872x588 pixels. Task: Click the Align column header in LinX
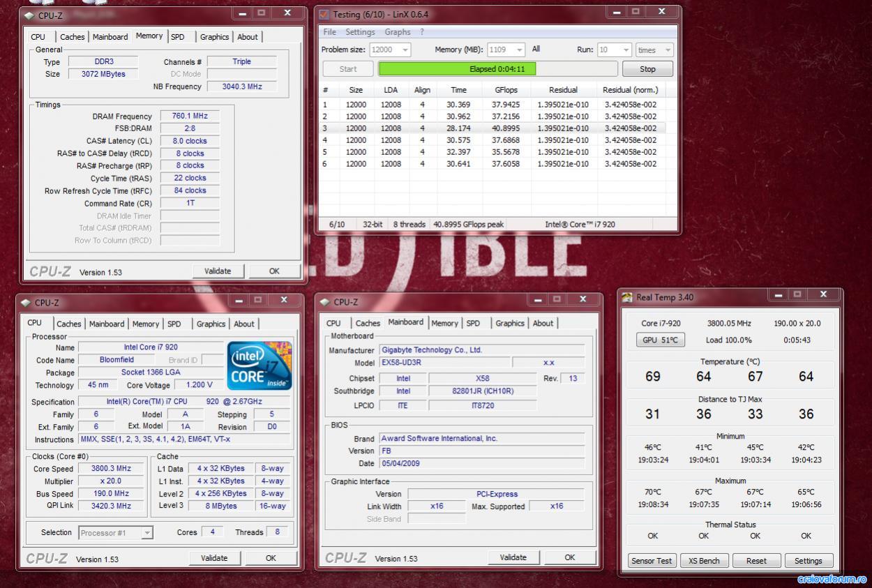[422, 90]
